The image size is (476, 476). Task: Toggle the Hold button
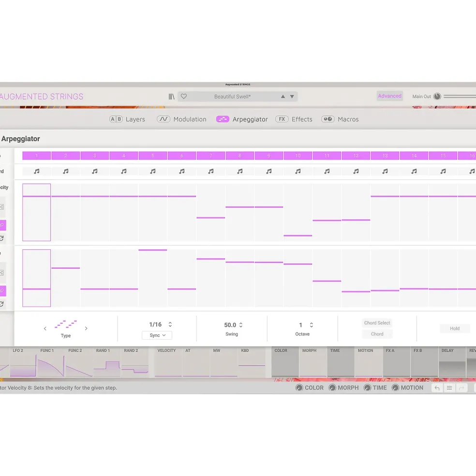pyautogui.click(x=455, y=329)
